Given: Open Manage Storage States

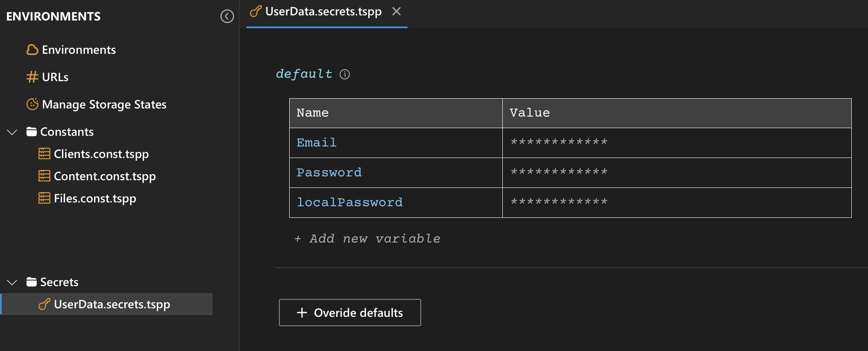Looking at the screenshot, I should pyautogui.click(x=104, y=105).
